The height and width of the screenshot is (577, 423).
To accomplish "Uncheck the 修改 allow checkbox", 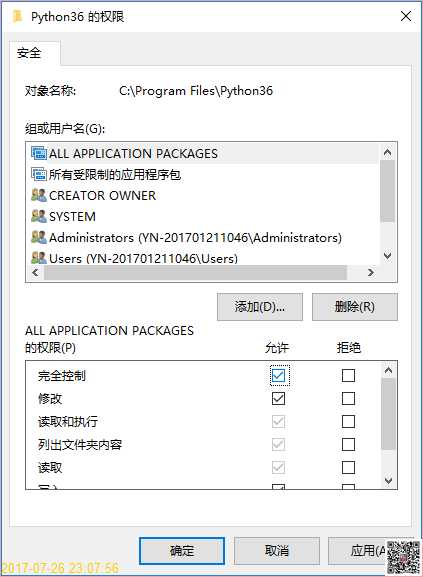I will (278, 399).
